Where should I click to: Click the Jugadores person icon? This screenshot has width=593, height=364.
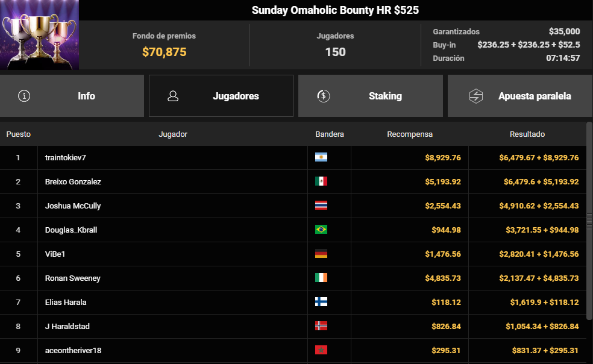[173, 96]
